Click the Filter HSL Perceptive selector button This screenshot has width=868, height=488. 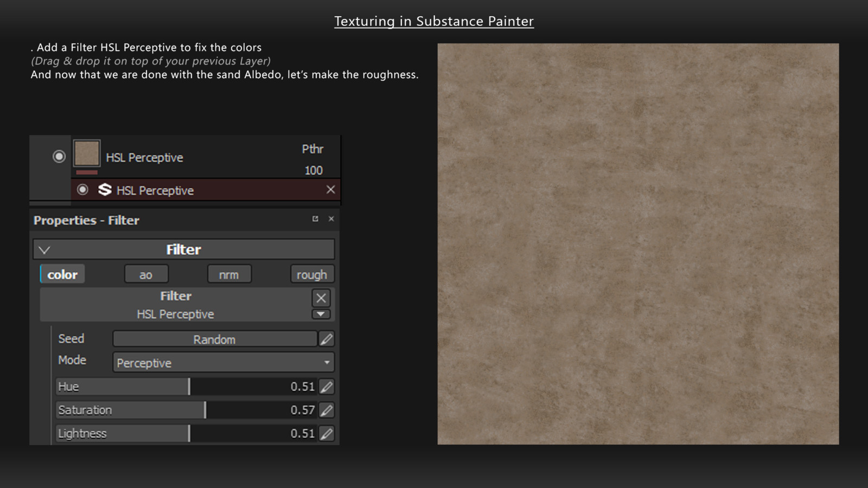tap(175, 305)
